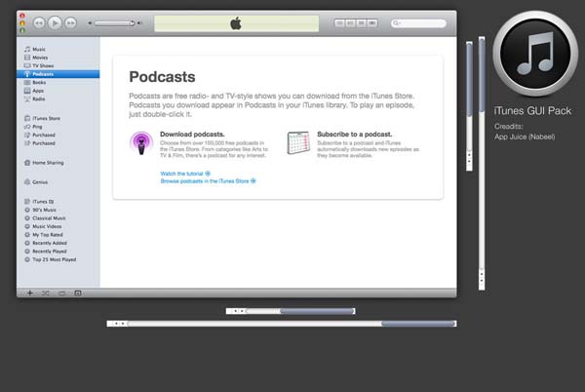This screenshot has height=392, width=585.
Task: Click the plus Add Playlist button
Action: (30, 294)
